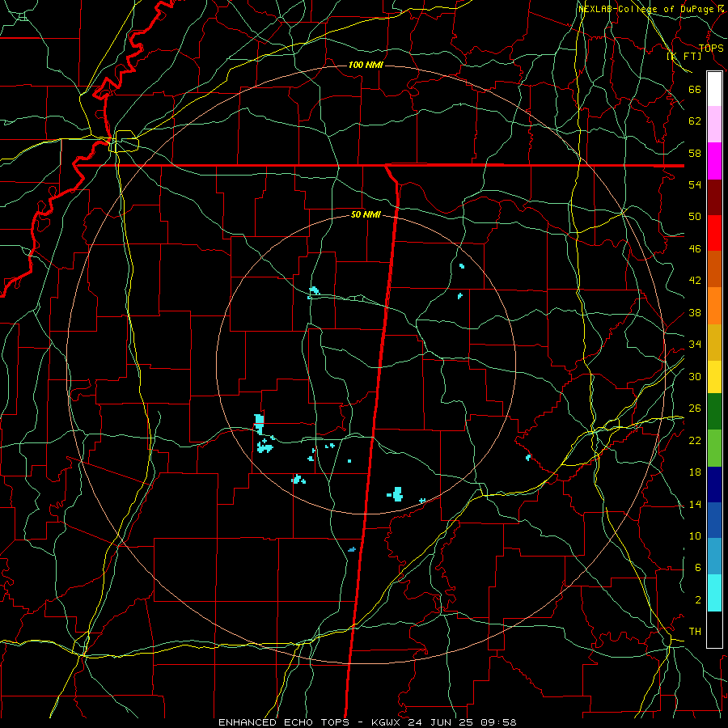
Task: Click the bright red legend swatch
Action: click(714, 233)
